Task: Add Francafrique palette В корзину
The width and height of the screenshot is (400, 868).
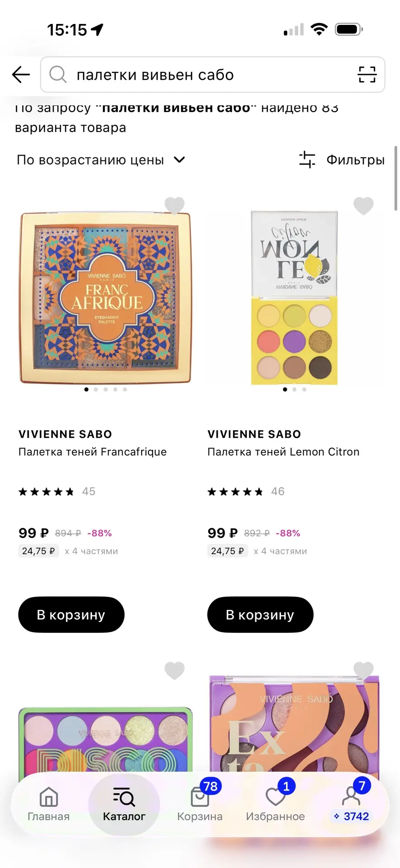Action: [x=71, y=615]
